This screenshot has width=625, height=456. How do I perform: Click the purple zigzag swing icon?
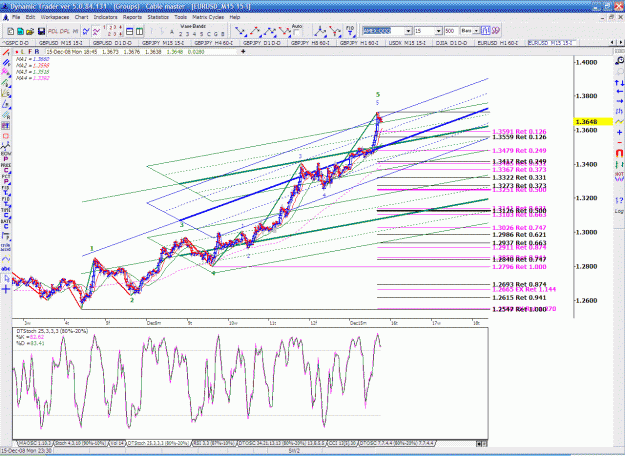tap(96, 31)
